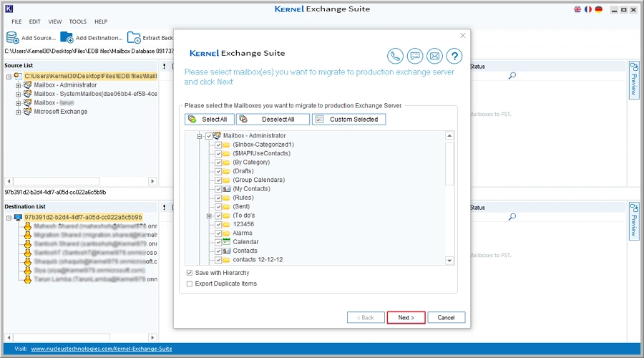Expand the (To do's) folder node
The height and width of the screenshot is (358, 644).
[x=209, y=216]
